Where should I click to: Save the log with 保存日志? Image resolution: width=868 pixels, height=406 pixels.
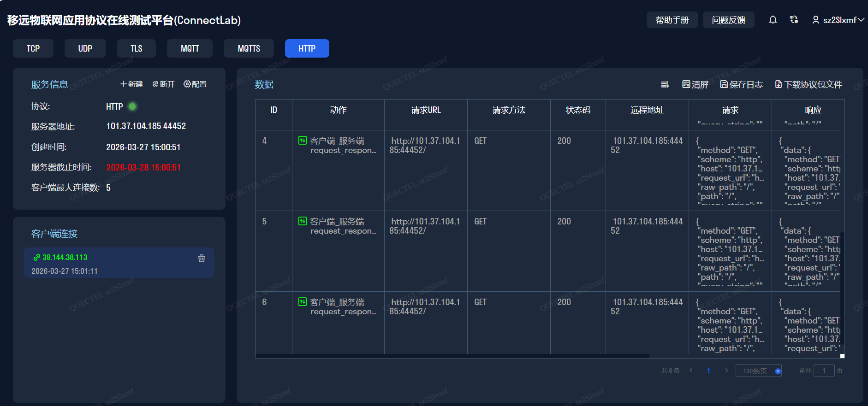click(x=741, y=84)
